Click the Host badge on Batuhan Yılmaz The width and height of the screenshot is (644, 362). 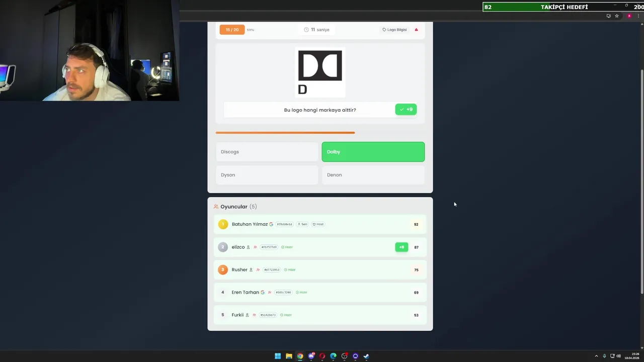[x=318, y=224]
